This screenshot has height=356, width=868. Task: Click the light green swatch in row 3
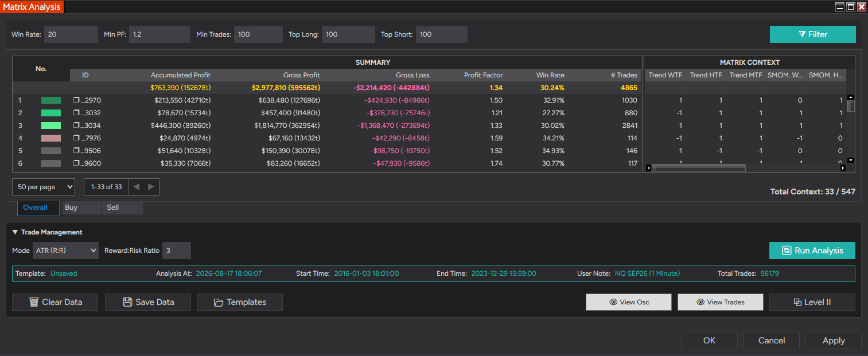click(51, 126)
